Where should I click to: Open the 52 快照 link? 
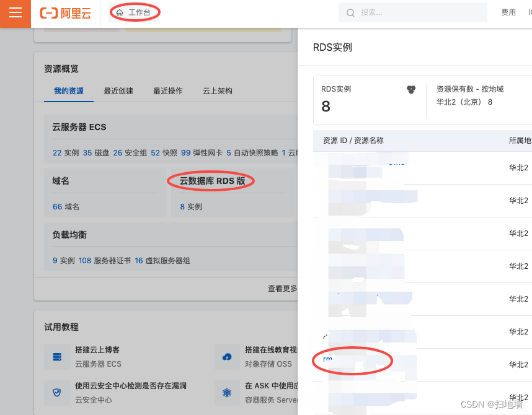click(x=164, y=153)
